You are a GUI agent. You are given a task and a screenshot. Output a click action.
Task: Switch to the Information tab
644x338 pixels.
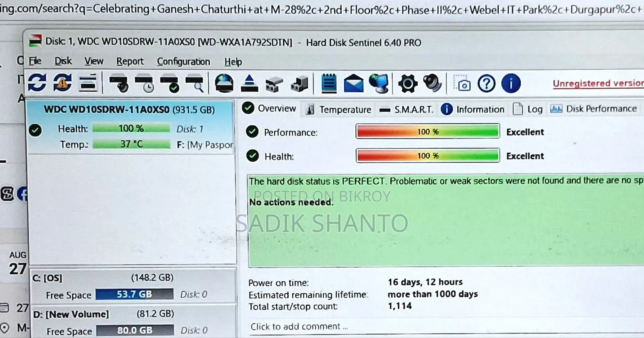[x=473, y=109]
